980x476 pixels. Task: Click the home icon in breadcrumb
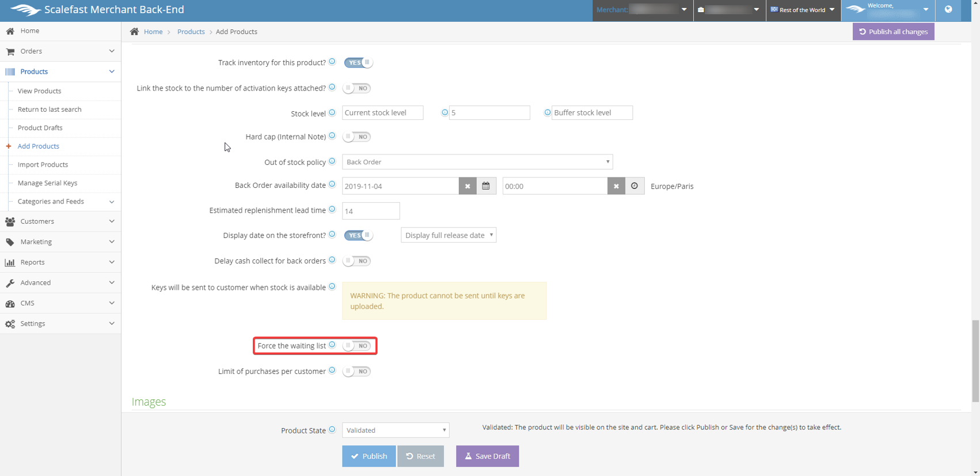point(135,32)
